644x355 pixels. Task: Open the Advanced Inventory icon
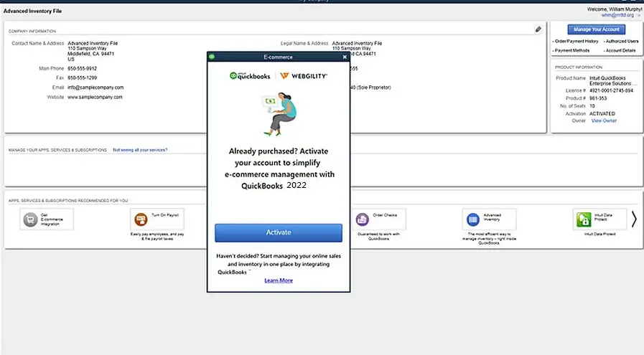coord(473,219)
